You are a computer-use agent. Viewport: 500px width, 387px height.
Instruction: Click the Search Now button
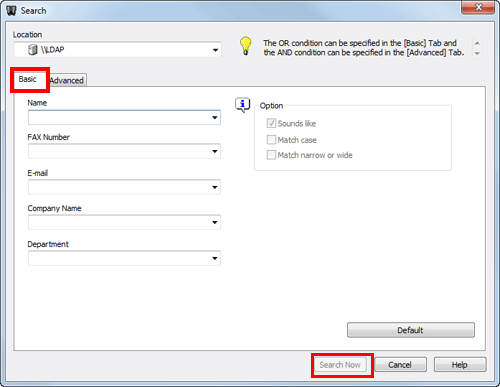pos(340,365)
